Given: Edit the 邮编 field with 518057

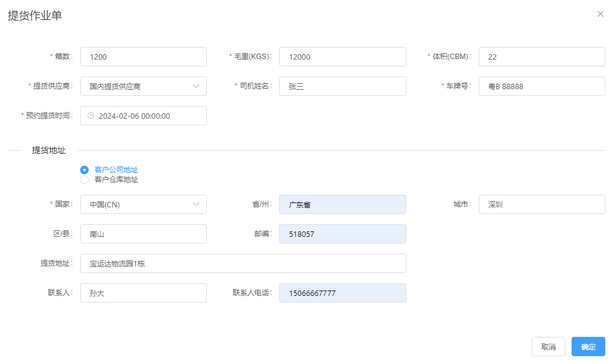Looking at the screenshot, I should point(342,234).
